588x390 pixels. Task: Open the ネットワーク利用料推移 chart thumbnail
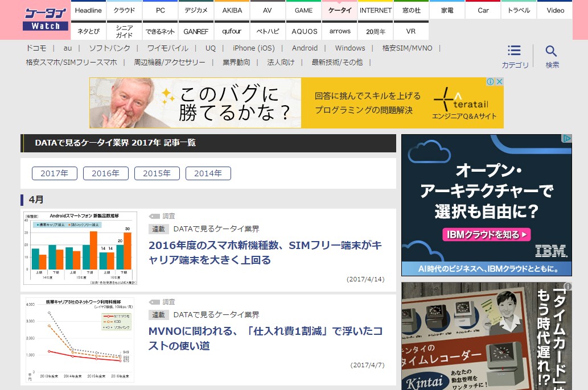click(x=80, y=340)
